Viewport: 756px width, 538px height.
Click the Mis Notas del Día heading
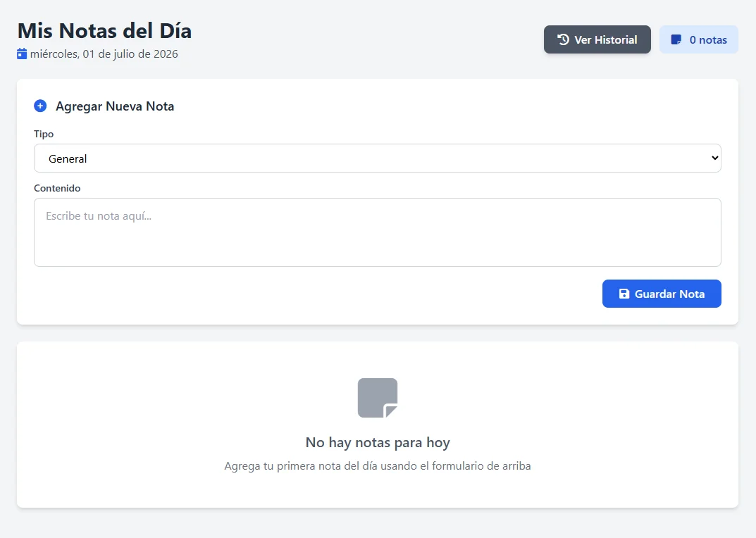104,31
